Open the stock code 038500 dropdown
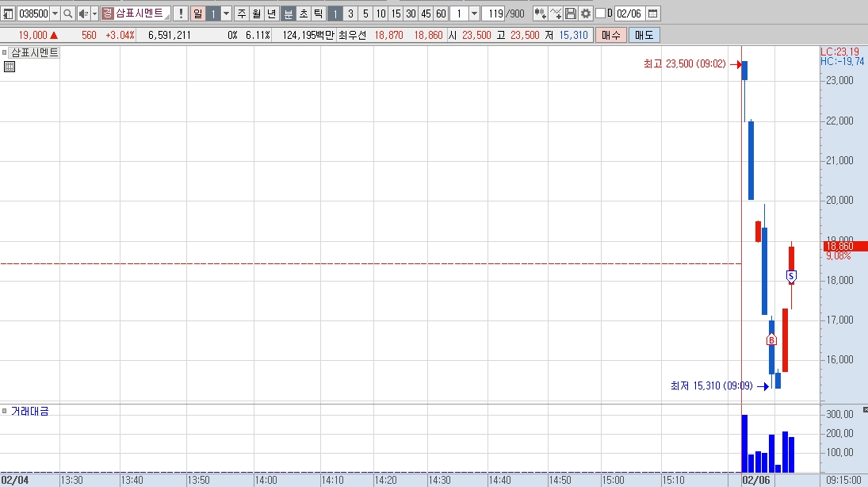Viewport: 868px width, 487px height. tap(55, 13)
